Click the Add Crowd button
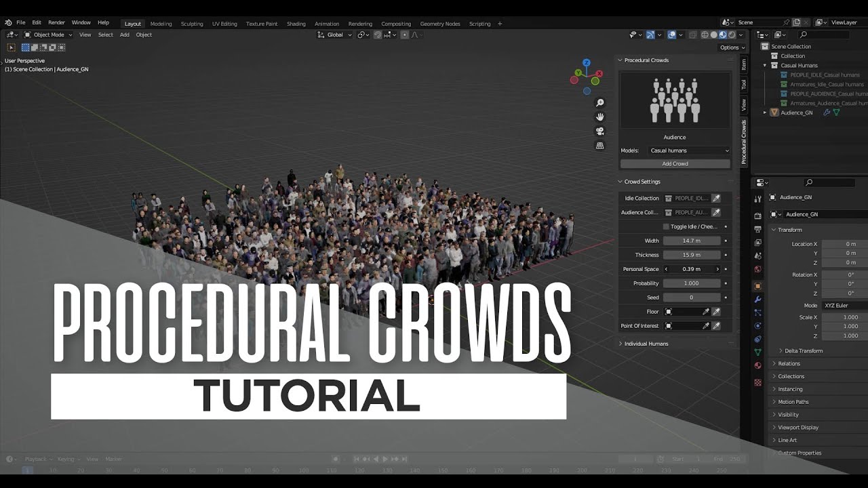Image resolution: width=868 pixels, height=488 pixels. click(675, 163)
